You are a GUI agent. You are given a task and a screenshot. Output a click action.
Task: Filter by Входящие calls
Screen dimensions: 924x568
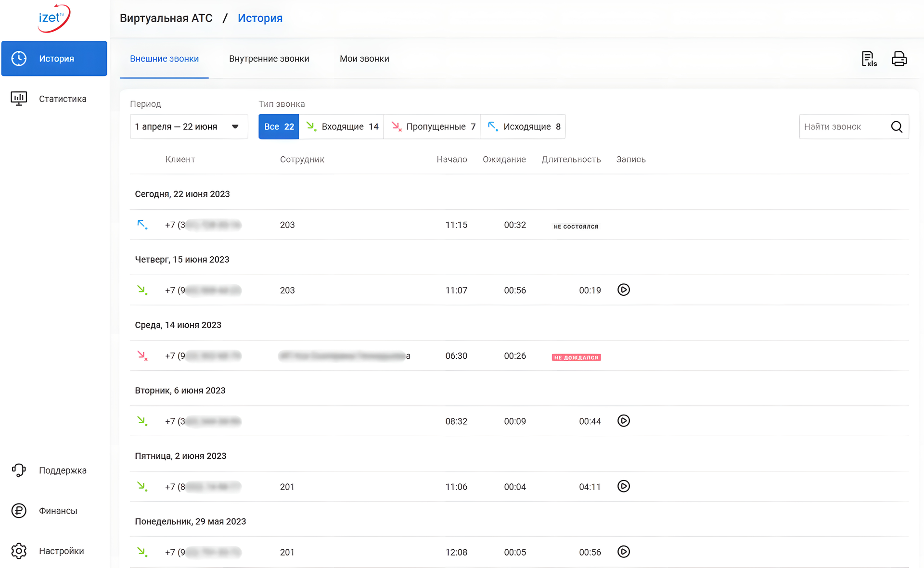342,126
